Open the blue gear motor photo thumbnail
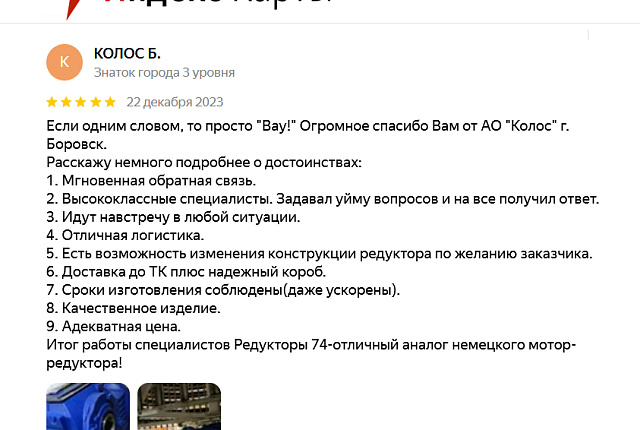Viewport: 640px width, 430px height. pyautogui.click(x=88, y=406)
